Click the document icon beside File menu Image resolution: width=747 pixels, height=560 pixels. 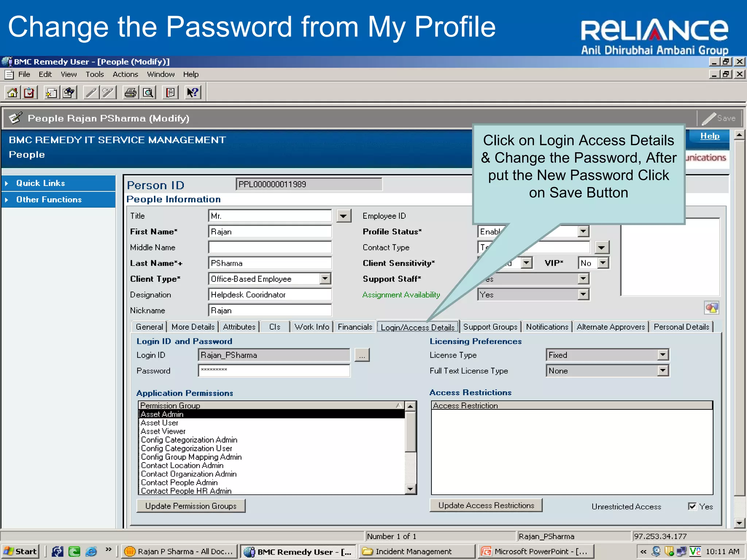coord(9,75)
